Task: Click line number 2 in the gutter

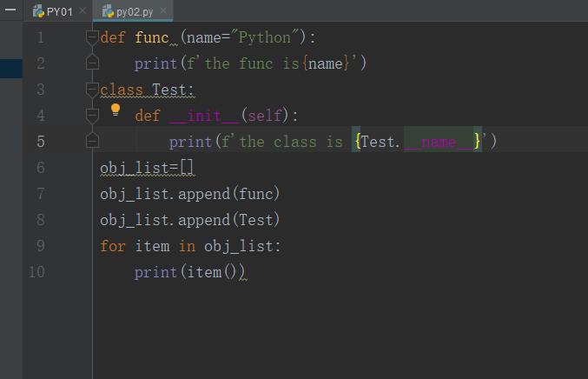Action: pos(41,63)
